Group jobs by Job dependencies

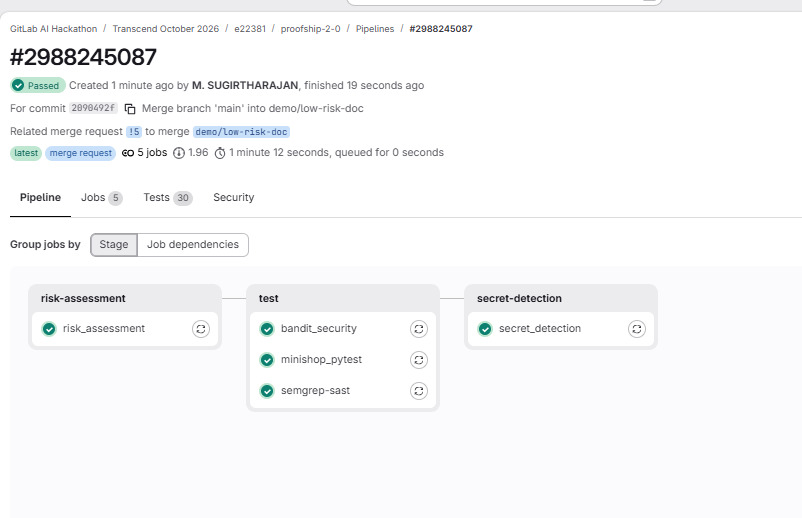pyautogui.click(x=193, y=245)
